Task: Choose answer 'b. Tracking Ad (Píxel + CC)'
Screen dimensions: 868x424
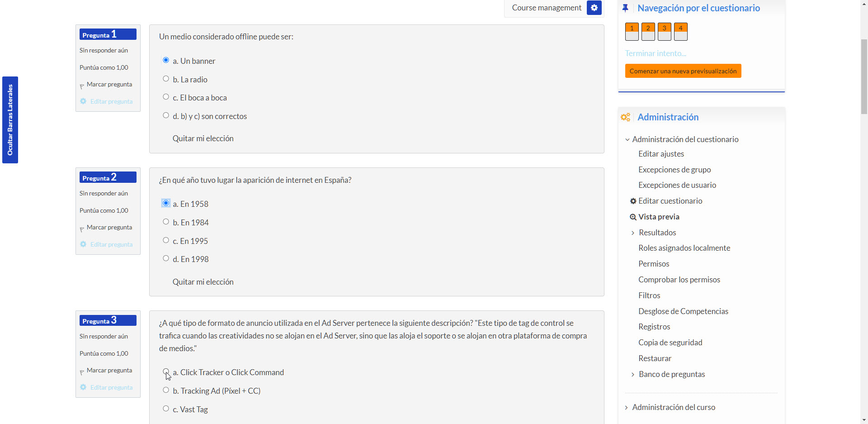Action: tap(166, 390)
